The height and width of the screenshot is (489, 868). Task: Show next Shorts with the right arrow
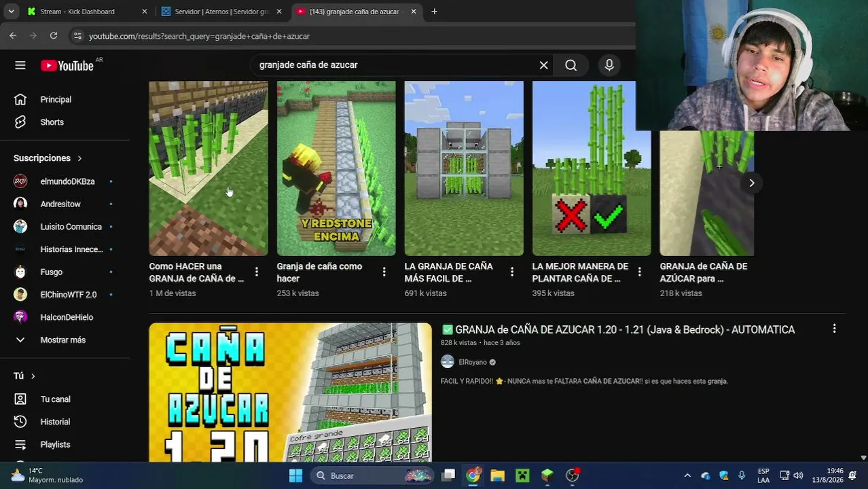(751, 183)
